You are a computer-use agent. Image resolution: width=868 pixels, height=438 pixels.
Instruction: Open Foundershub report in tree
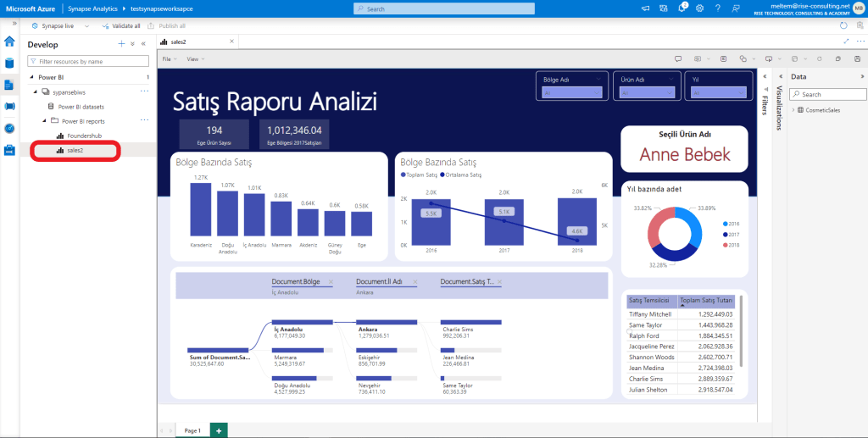click(85, 136)
